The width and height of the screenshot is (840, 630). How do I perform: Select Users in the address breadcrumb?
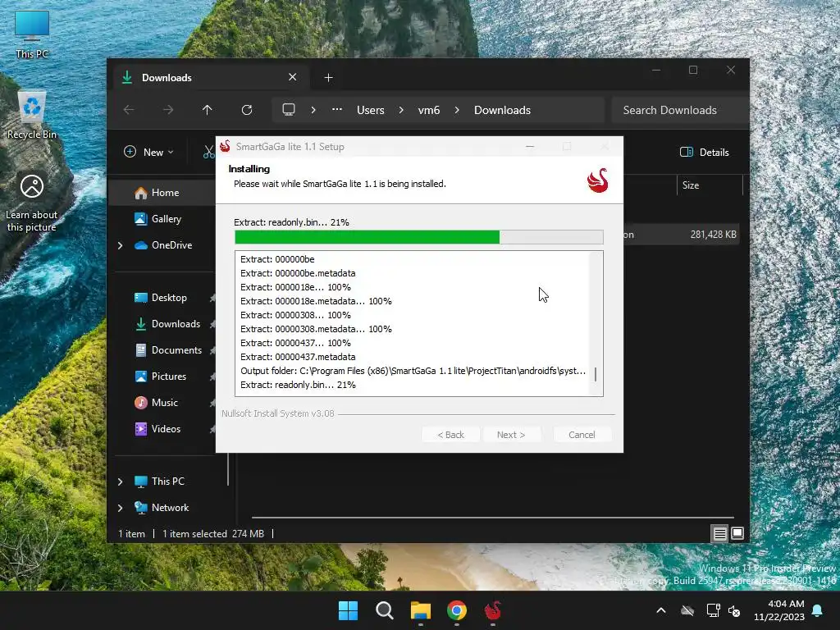click(371, 110)
